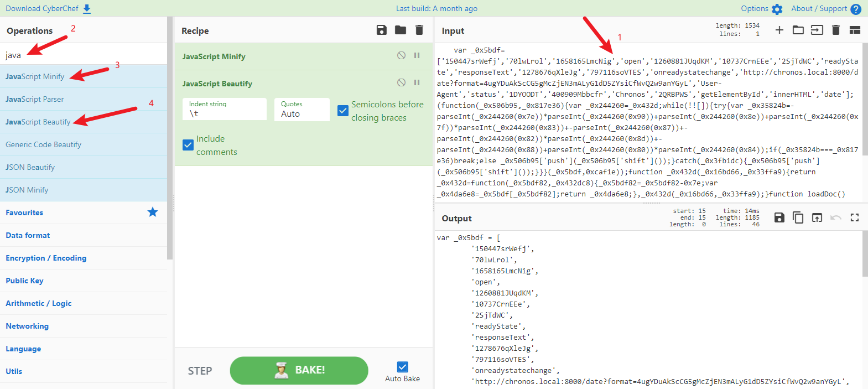The width and height of the screenshot is (868, 389).
Task: Toggle Semicolons before closing braces checkbox
Action: 343,111
